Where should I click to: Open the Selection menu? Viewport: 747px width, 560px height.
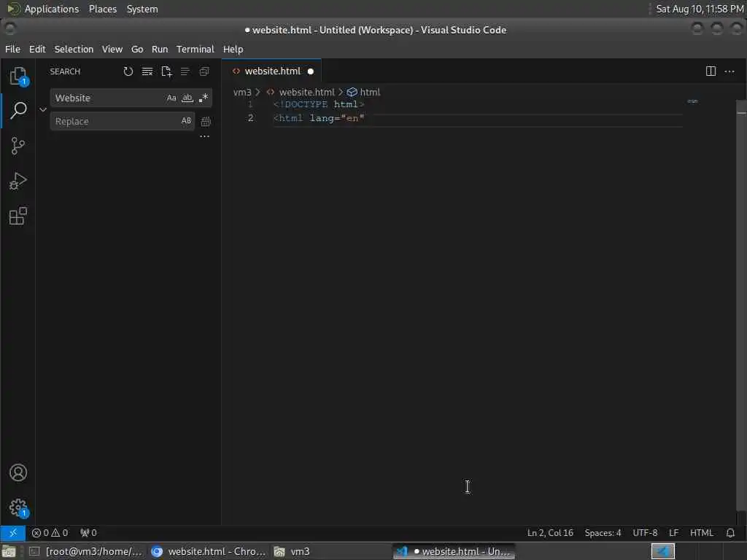[74, 49]
